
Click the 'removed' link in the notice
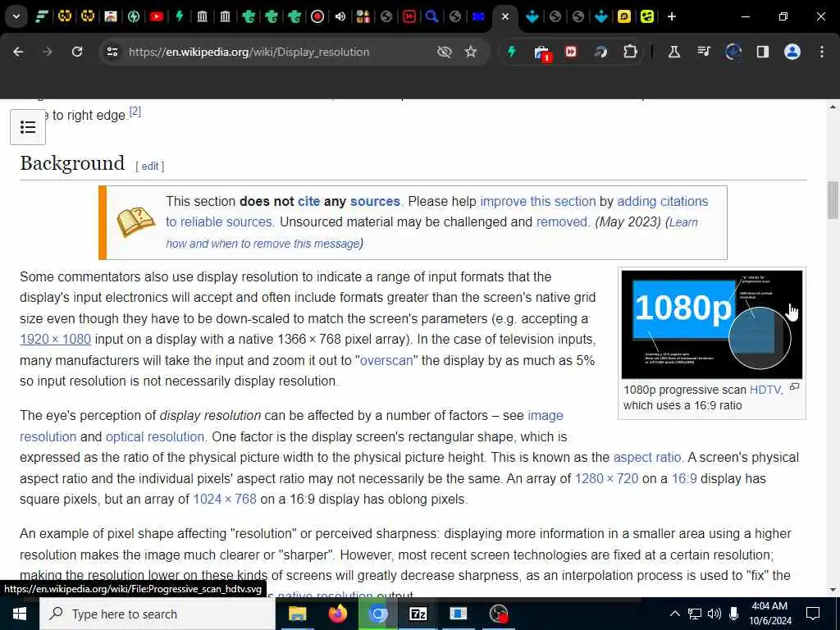(563, 221)
